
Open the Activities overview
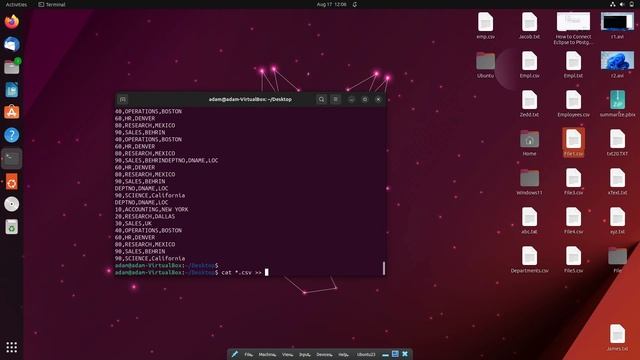click(x=16, y=4)
